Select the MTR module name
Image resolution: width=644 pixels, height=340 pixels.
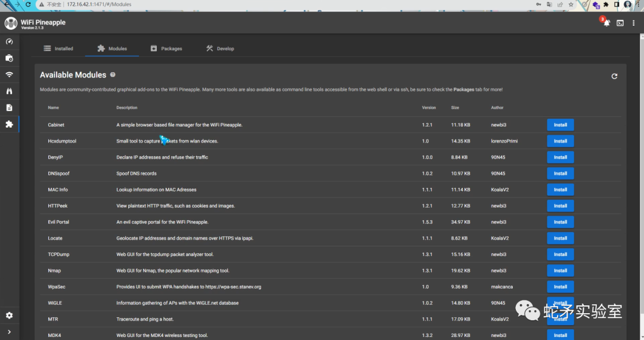(x=53, y=319)
